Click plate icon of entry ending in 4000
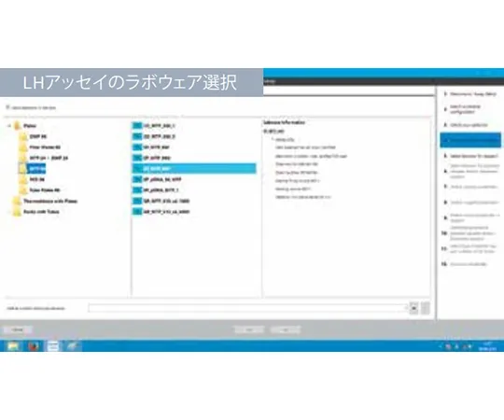504x420 pixels. (137, 212)
